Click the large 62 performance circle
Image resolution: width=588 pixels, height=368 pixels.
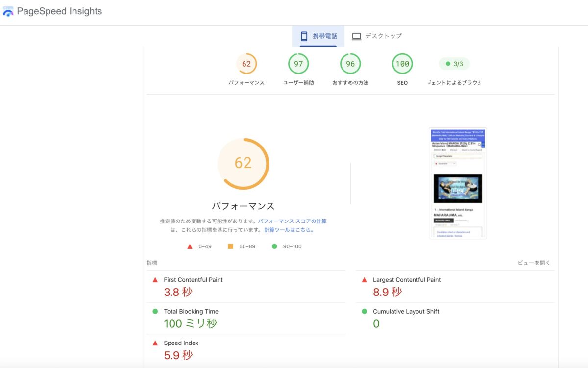(243, 164)
